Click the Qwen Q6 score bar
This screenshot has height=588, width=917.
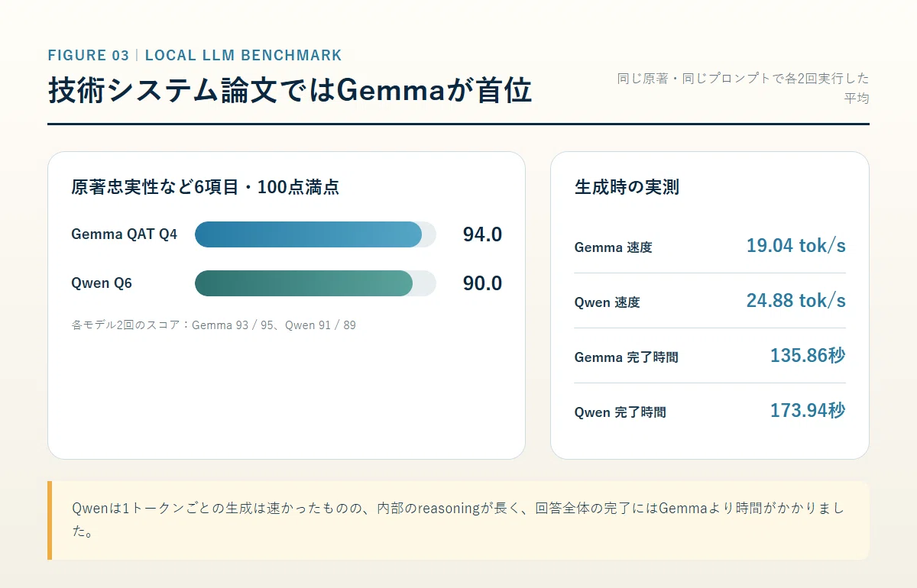point(316,283)
